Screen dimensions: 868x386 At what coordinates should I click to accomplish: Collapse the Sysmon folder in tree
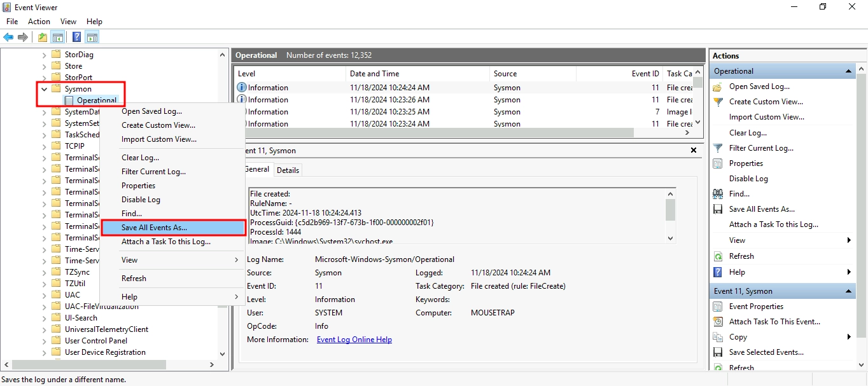point(44,89)
